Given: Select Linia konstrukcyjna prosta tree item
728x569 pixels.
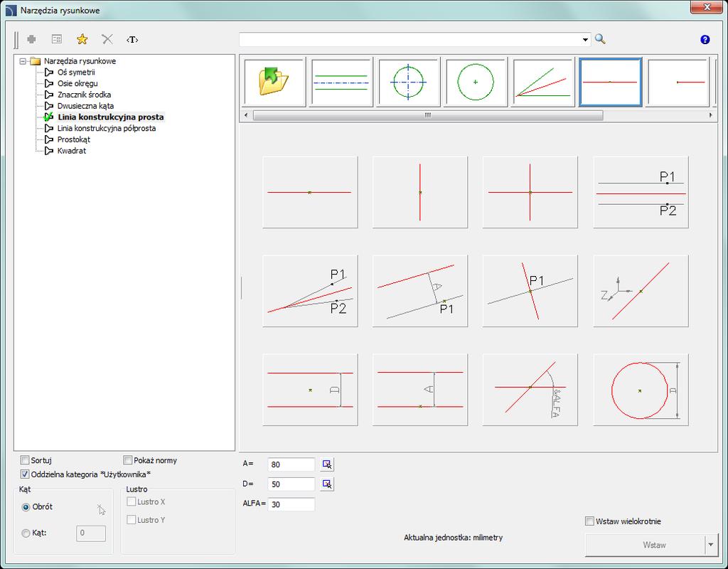Looking at the screenshot, I should pyautogui.click(x=110, y=117).
